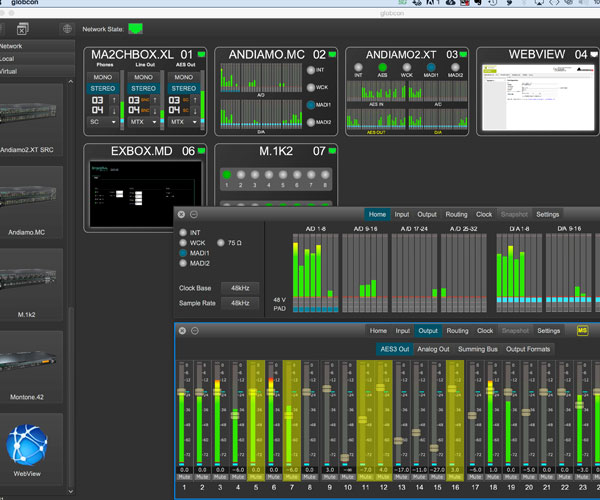
Task: Click the yellow MS icon in AES3 Out panel
Action: coord(582,331)
